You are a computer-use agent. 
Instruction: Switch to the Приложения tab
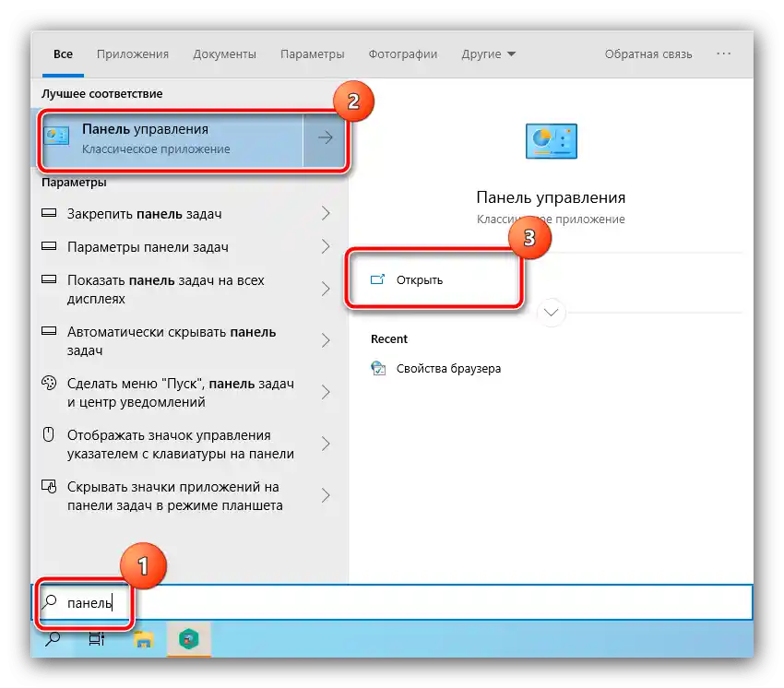point(133,54)
